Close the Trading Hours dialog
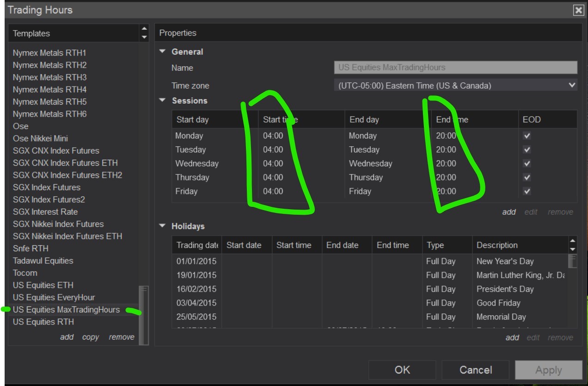The height and width of the screenshot is (386, 588). pyautogui.click(x=578, y=10)
